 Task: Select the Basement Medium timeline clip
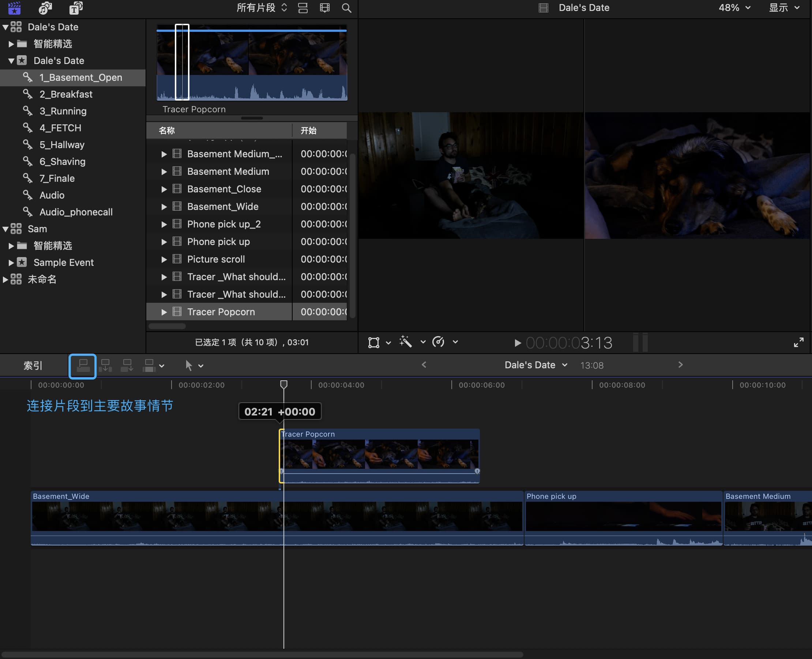(768, 518)
